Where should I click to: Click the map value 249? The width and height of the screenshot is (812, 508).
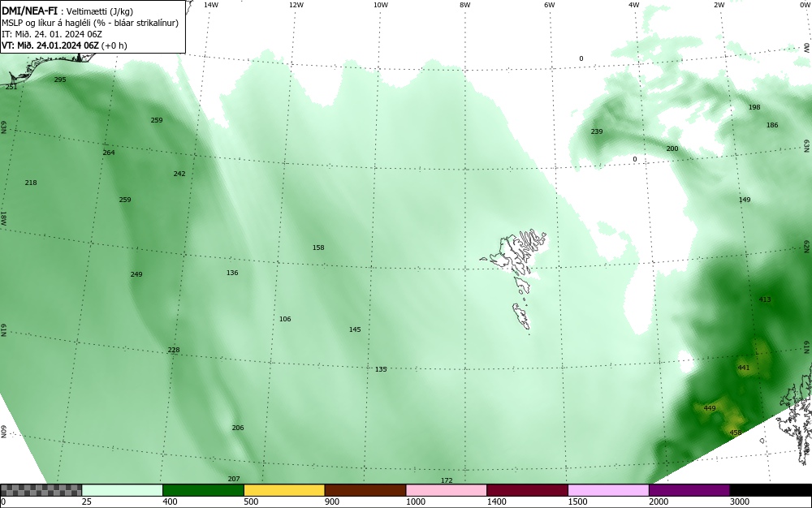pyautogui.click(x=136, y=274)
